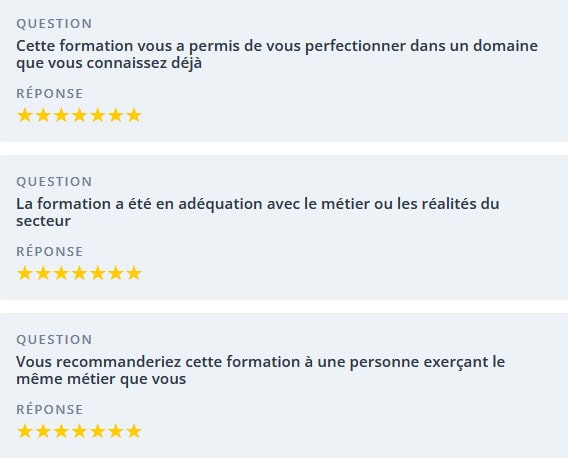Click the RÉPONSE label in the third card
The image size is (568, 461).
tap(50, 409)
